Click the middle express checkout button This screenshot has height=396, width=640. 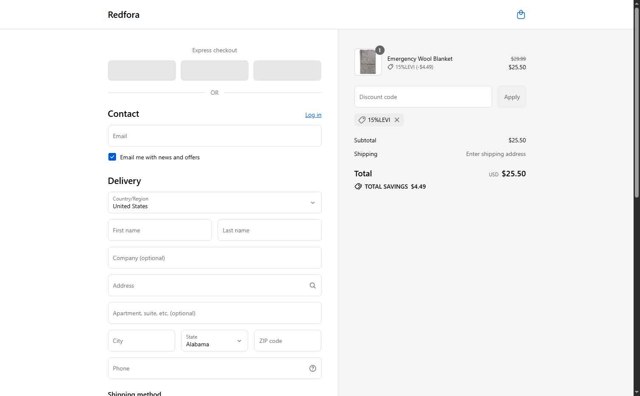click(214, 70)
